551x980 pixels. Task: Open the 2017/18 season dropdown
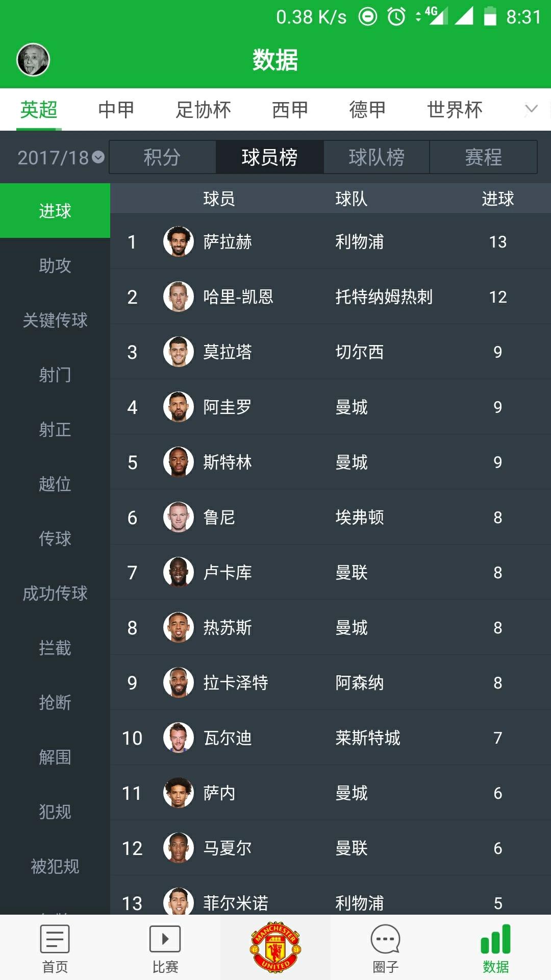click(x=59, y=157)
